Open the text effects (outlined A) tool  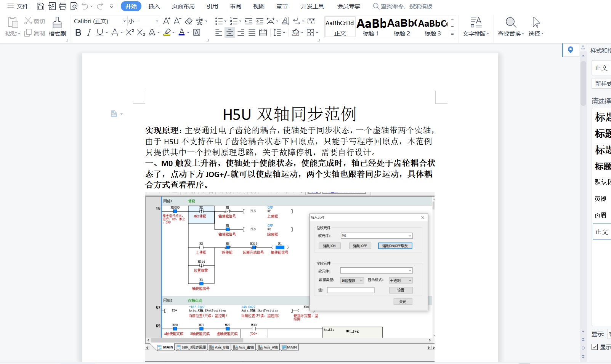click(x=152, y=33)
